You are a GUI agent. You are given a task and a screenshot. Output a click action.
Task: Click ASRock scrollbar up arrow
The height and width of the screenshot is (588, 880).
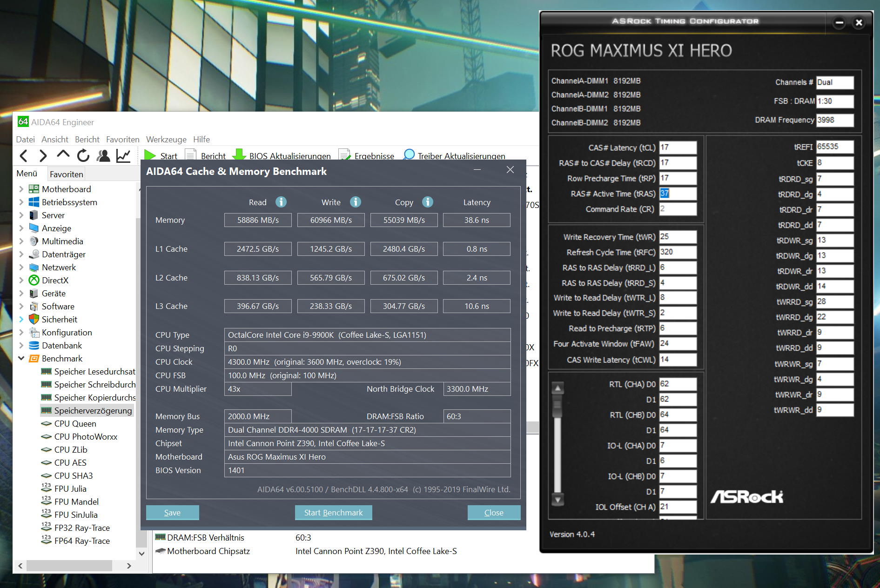tap(558, 388)
